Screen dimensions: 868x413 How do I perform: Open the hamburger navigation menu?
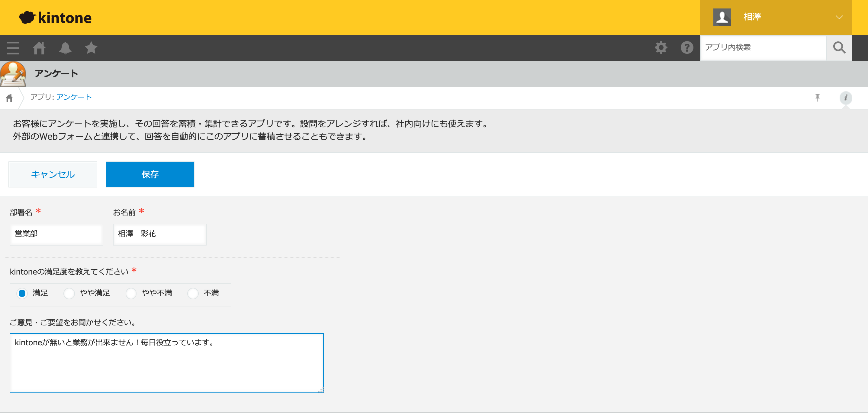coord(13,48)
